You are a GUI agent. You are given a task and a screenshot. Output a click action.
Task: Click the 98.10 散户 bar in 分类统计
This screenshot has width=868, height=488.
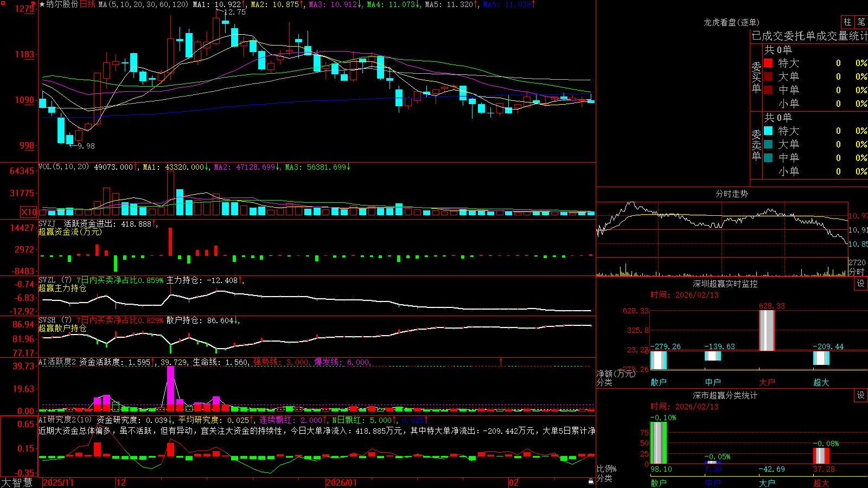pos(659,442)
